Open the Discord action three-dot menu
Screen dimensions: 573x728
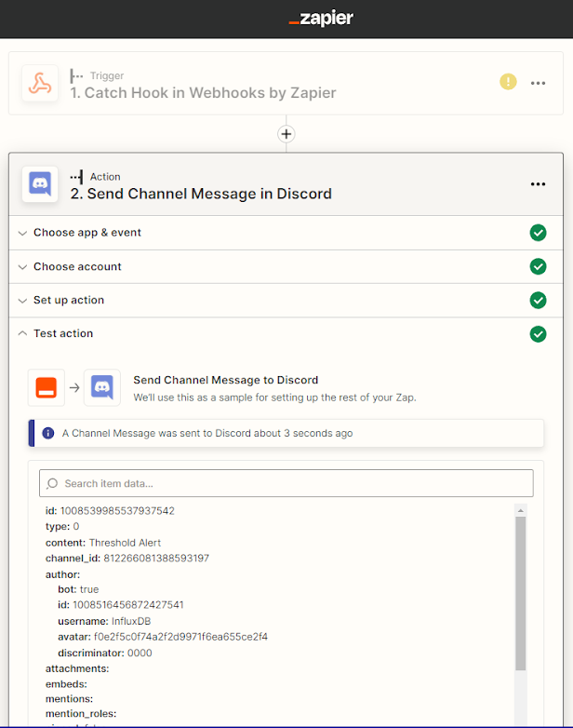tap(538, 184)
